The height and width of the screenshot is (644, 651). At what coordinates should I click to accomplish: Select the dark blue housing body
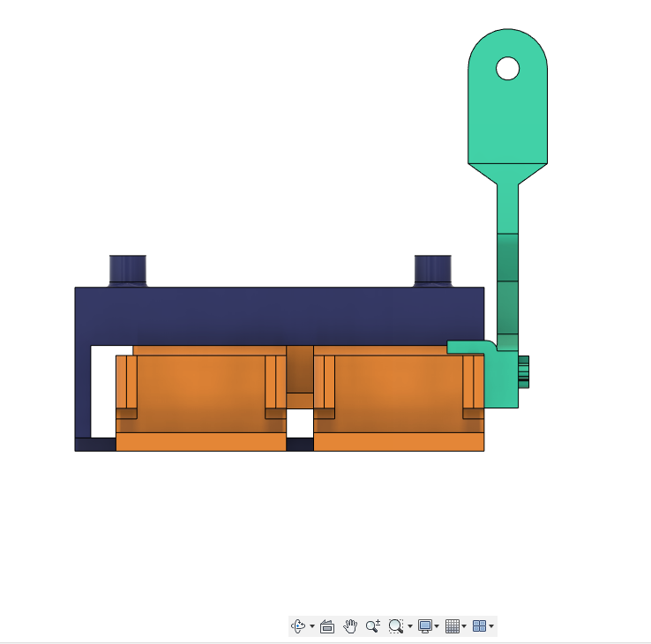coord(279,316)
